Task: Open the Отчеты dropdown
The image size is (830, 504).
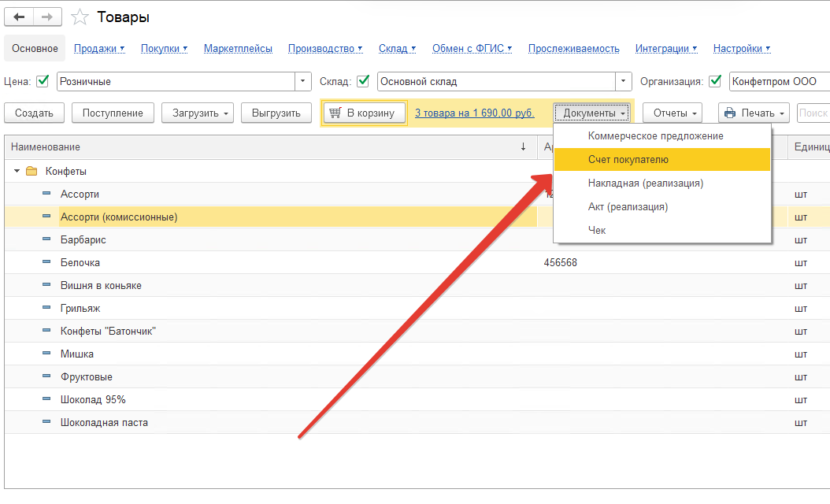Action: 673,113
